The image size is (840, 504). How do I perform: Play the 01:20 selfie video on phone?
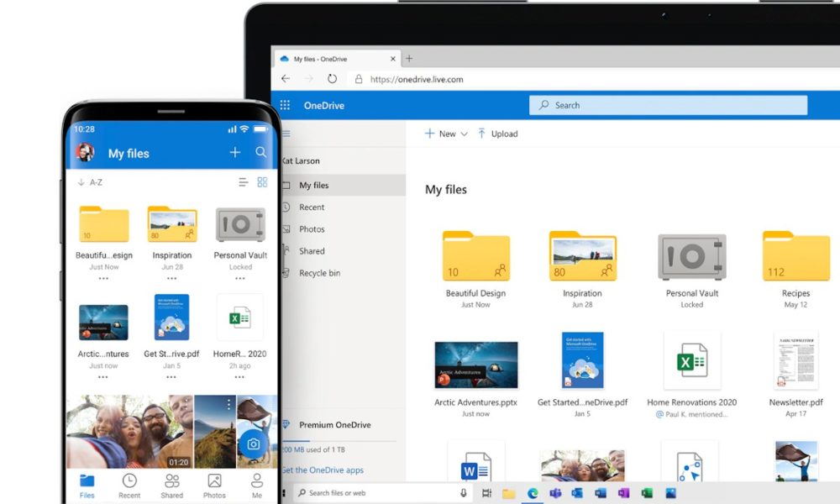click(129, 432)
